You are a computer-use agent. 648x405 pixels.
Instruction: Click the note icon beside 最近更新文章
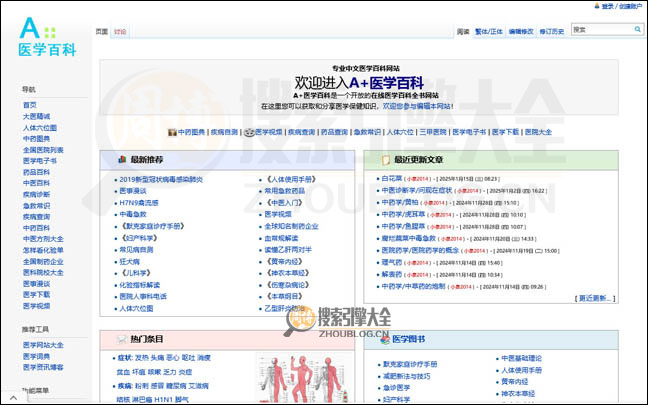386,160
